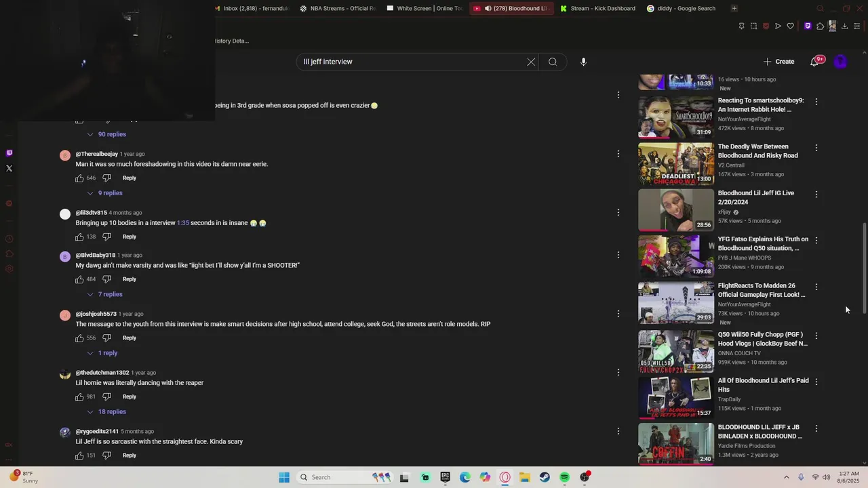
Task: Open the browser extensions cube icon
Action: [x=820, y=26]
